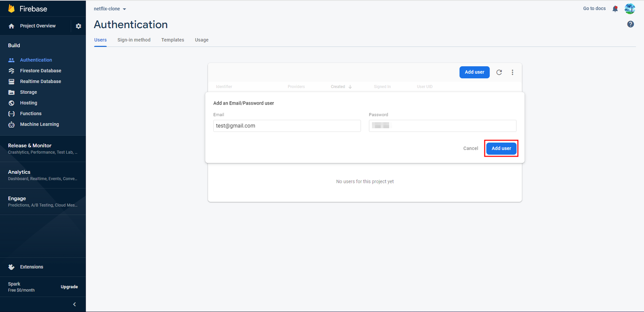
Task: Expand the Engage section
Action: click(43, 201)
